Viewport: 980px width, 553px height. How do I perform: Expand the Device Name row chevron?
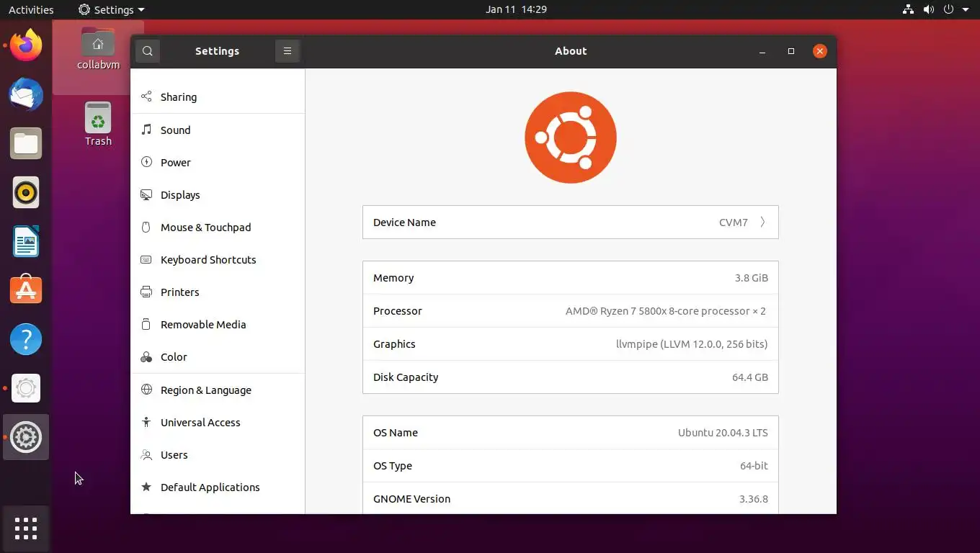point(762,222)
